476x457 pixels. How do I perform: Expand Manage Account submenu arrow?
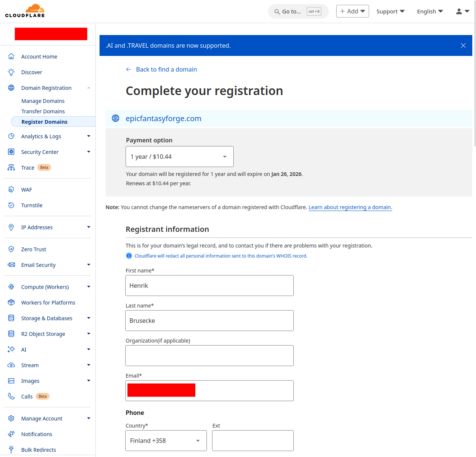click(x=89, y=418)
